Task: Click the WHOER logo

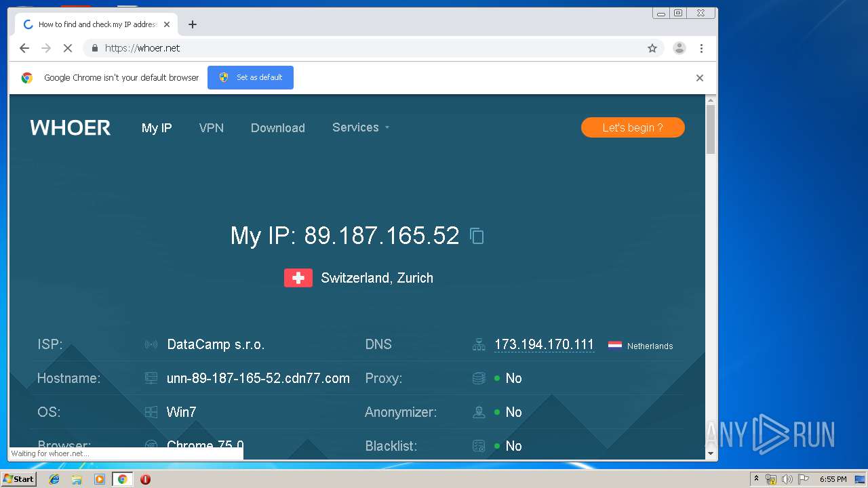Action: click(71, 127)
